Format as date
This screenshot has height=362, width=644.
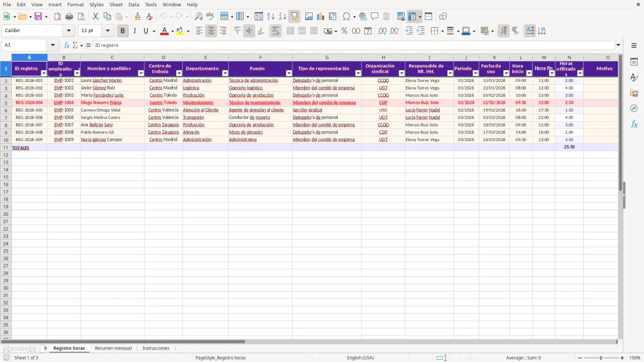368,31
